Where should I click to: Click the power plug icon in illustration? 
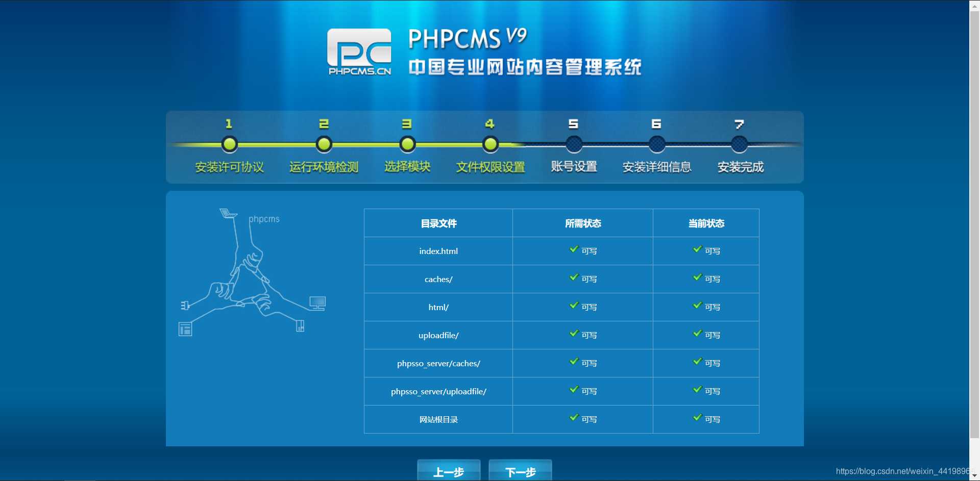pyautogui.click(x=185, y=306)
